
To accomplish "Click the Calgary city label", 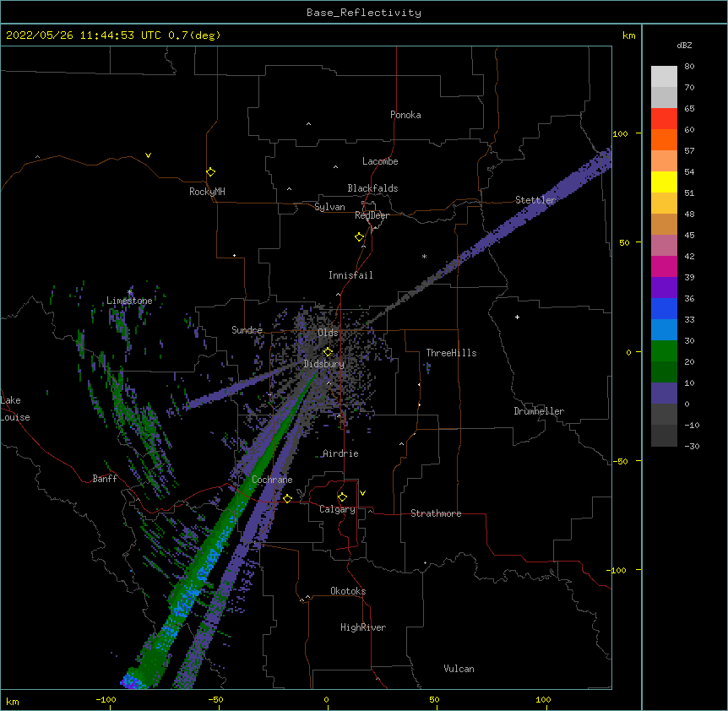I will (x=338, y=509).
